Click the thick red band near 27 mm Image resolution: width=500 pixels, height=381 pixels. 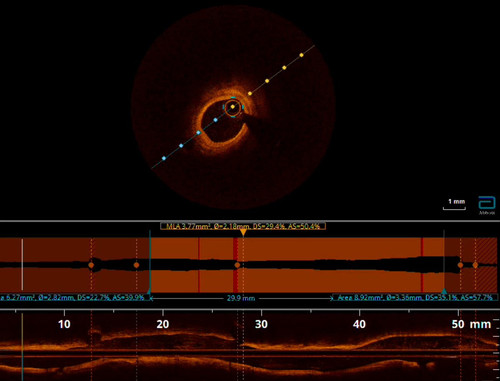point(235,265)
